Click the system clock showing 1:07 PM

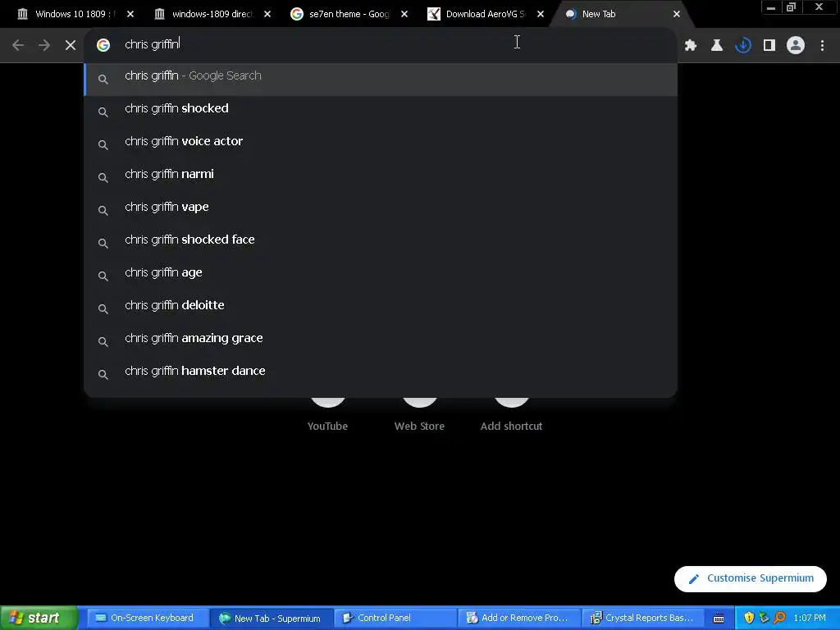pos(810,619)
